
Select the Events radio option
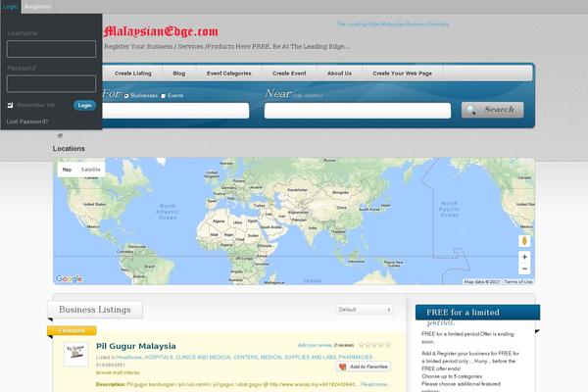[x=163, y=96]
